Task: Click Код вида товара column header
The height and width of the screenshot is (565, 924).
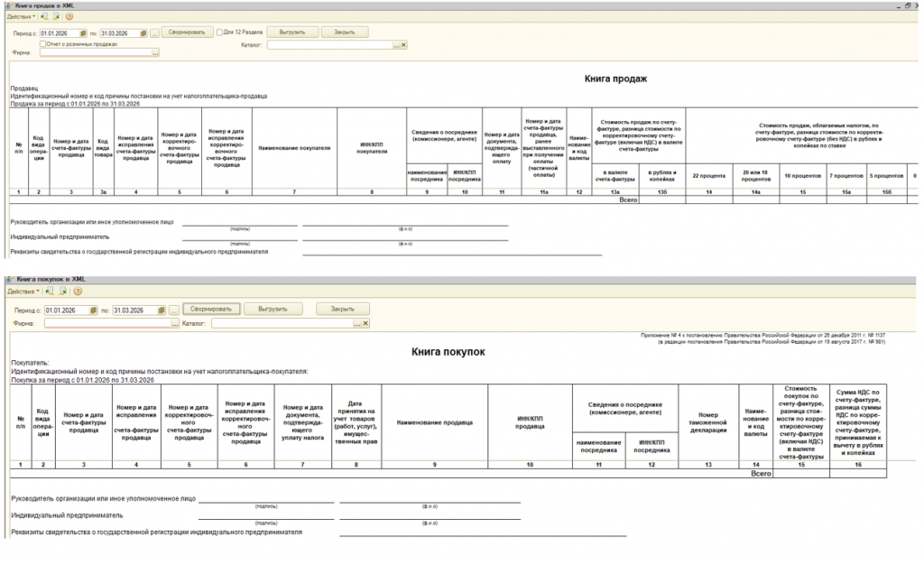Action: coord(103,148)
